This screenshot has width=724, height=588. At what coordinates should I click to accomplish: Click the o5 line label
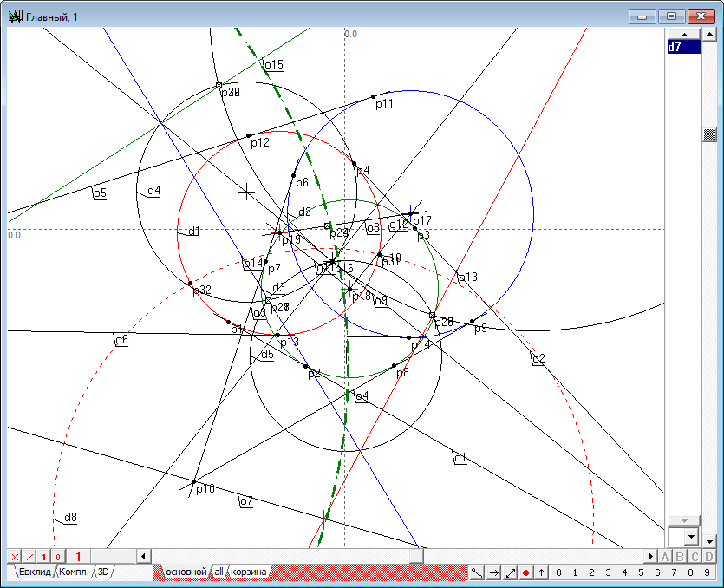(100, 193)
